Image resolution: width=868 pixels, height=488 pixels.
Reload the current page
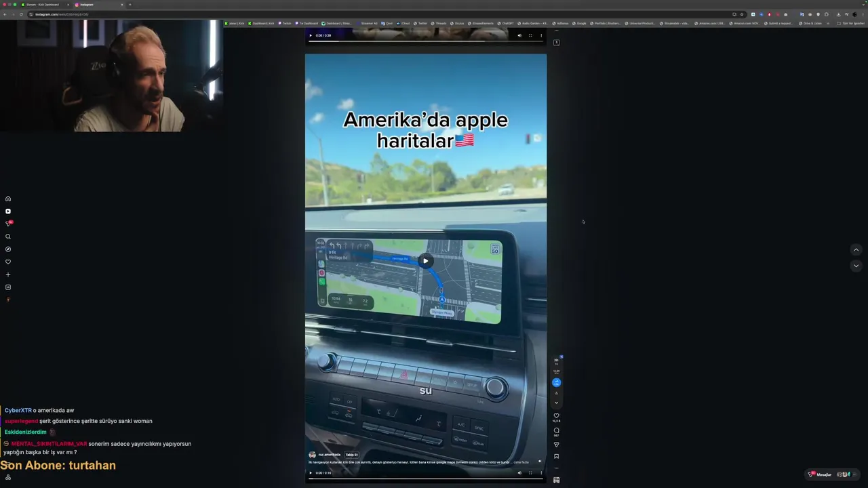point(21,14)
